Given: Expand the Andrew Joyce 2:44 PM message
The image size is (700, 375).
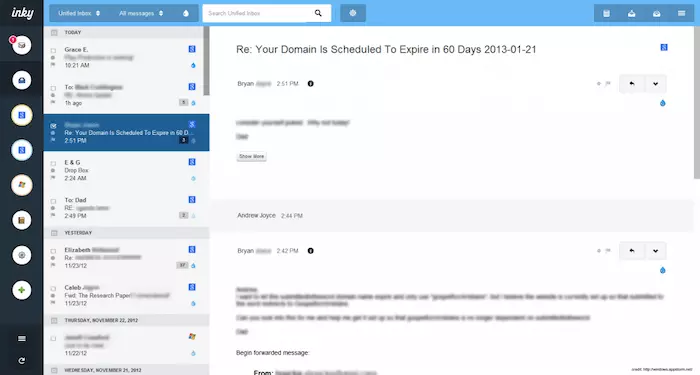Looking at the screenshot, I should tap(452, 216).
